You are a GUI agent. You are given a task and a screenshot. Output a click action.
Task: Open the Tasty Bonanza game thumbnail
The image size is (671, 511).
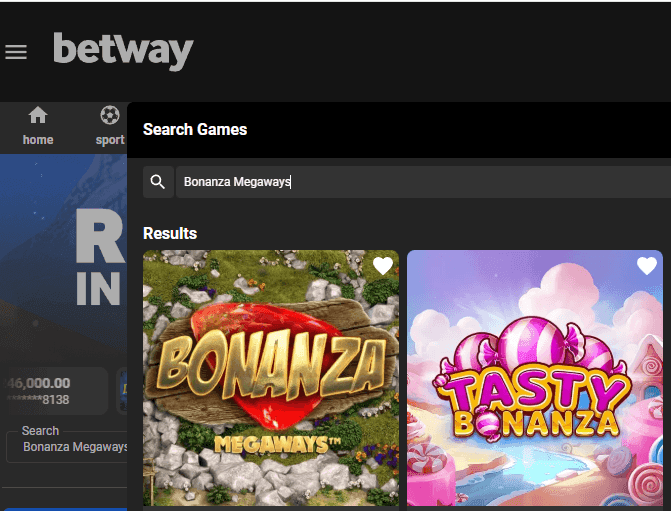[x=535, y=378]
